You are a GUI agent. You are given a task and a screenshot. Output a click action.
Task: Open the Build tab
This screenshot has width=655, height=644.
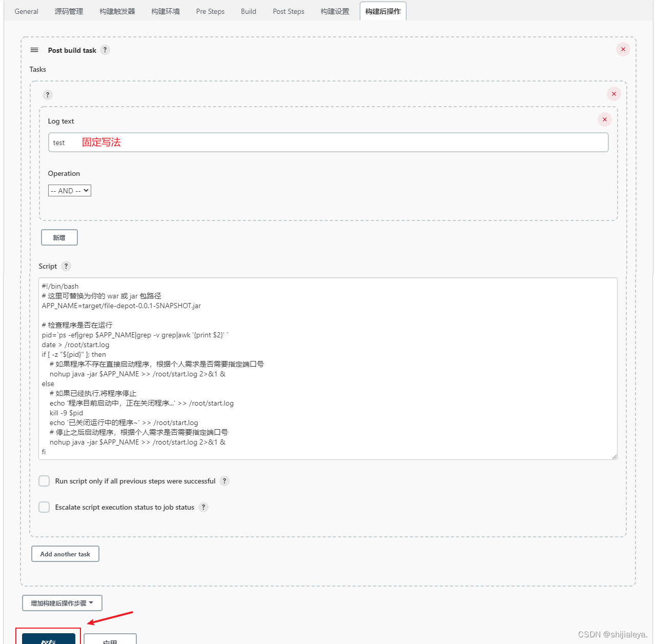(x=249, y=11)
